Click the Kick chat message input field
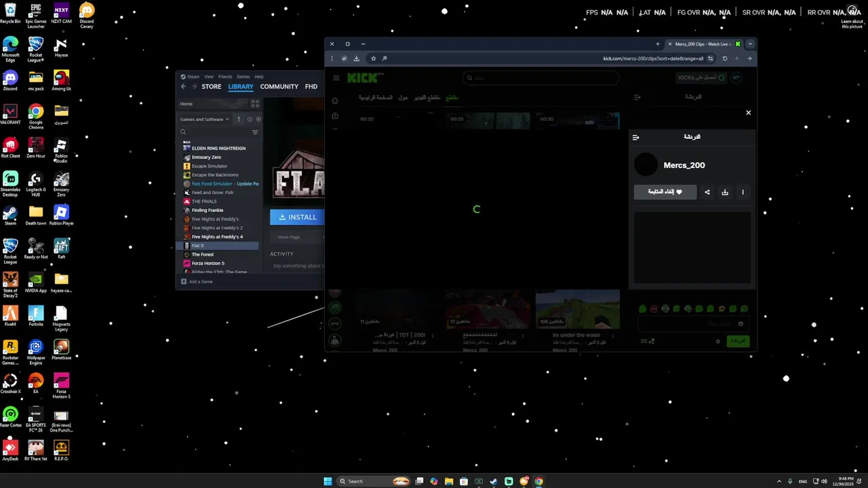Screen dimensions: 868x488 693,324
